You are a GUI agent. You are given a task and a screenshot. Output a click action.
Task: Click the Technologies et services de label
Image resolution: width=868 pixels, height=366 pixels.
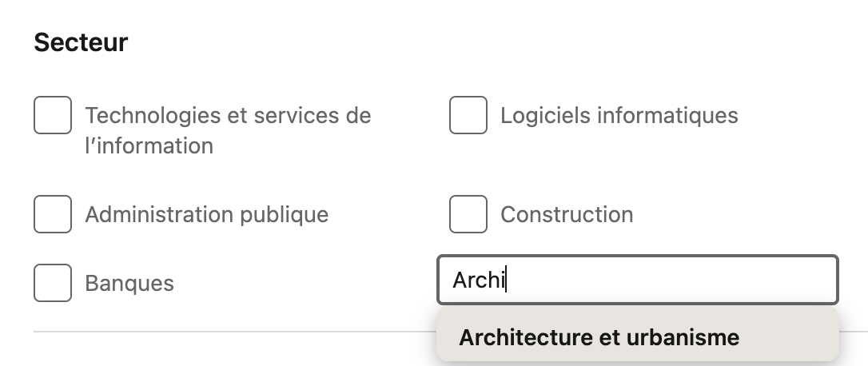(x=228, y=116)
